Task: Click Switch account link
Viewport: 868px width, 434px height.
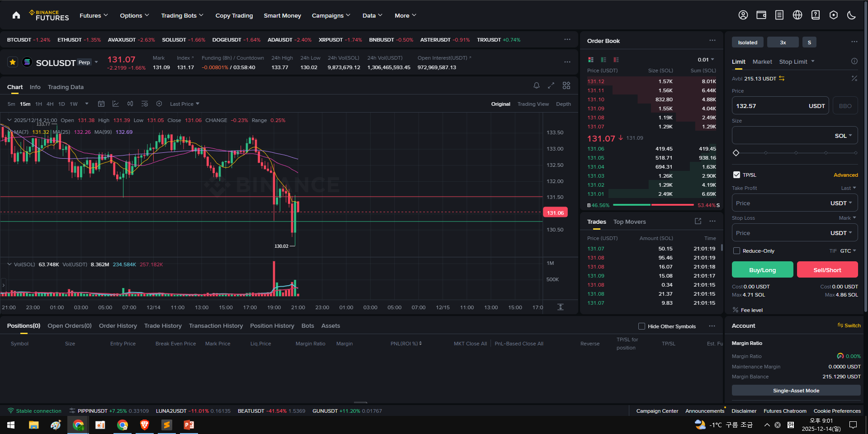Action: coord(849,325)
